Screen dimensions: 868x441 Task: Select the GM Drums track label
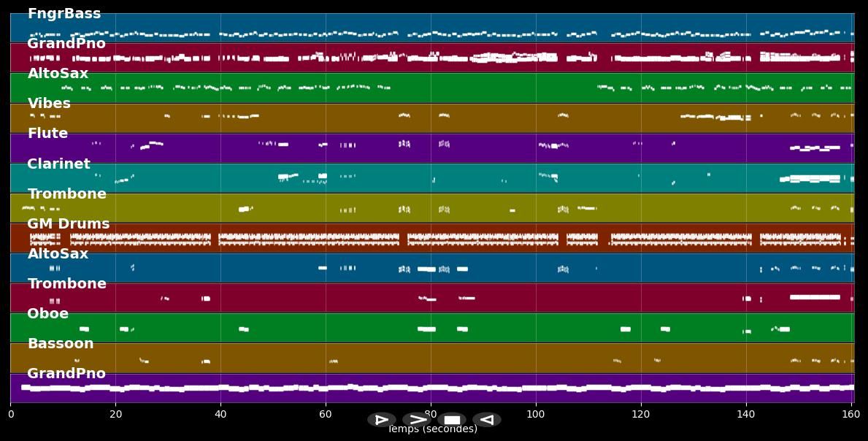(x=68, y=224)
